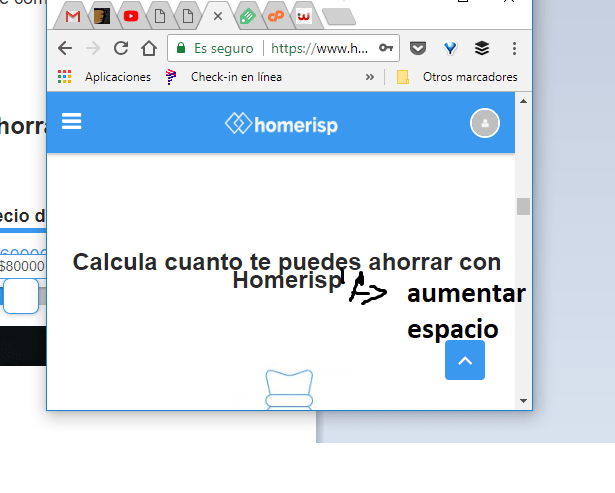Switch to the red 'w' icon tab

304,16
